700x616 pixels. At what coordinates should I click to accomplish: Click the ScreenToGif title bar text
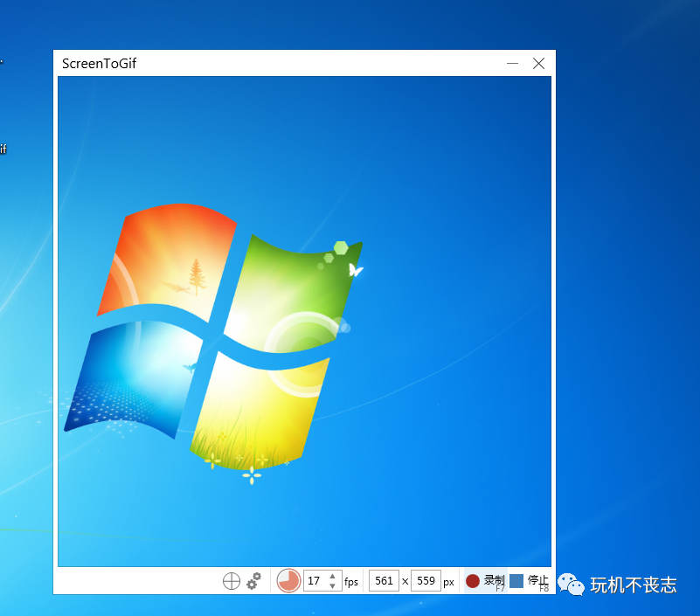[99, 64]
